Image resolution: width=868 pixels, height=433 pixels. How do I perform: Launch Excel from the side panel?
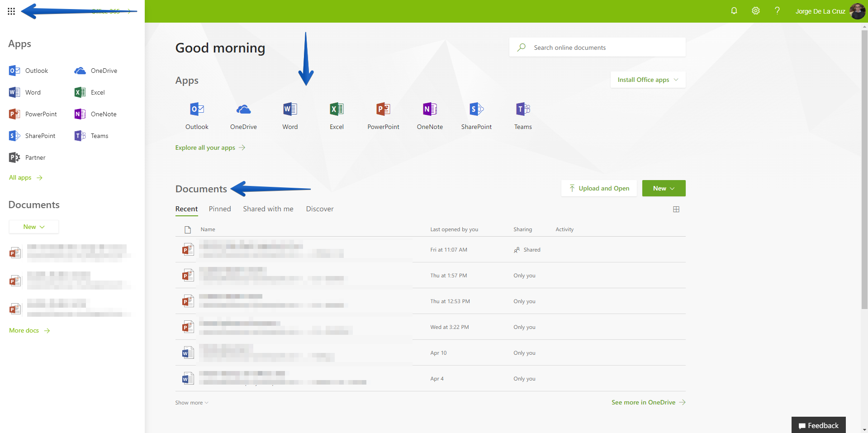90,92
